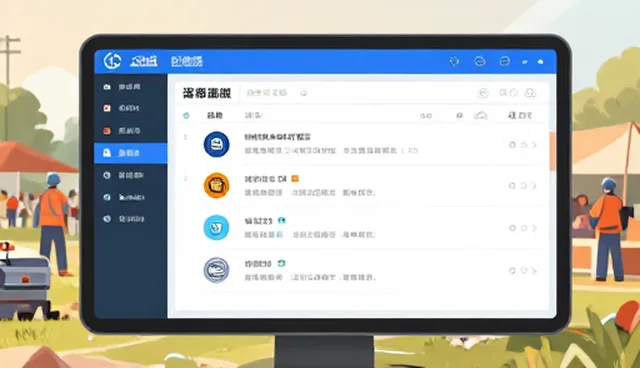The width and height of the screenshot is (640, 368).
Task: Click the cloud-like icon in table header
Action: point(480,116)
